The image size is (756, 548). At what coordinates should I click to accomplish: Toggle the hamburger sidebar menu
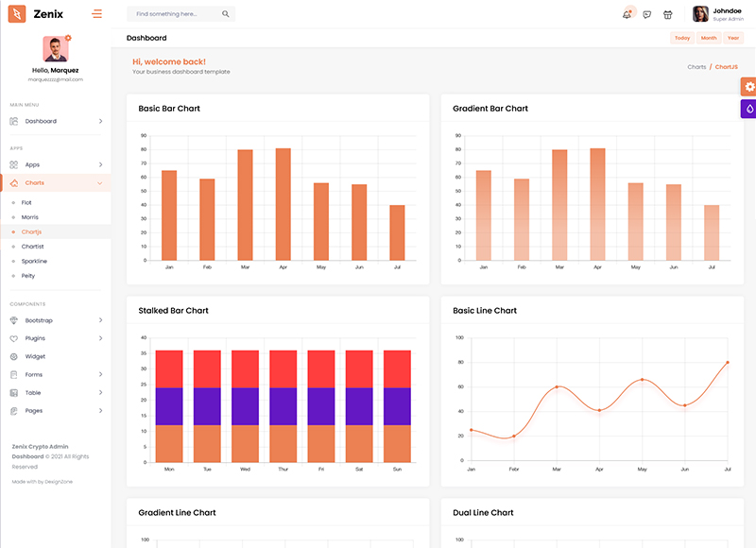(x=96, y=14)
